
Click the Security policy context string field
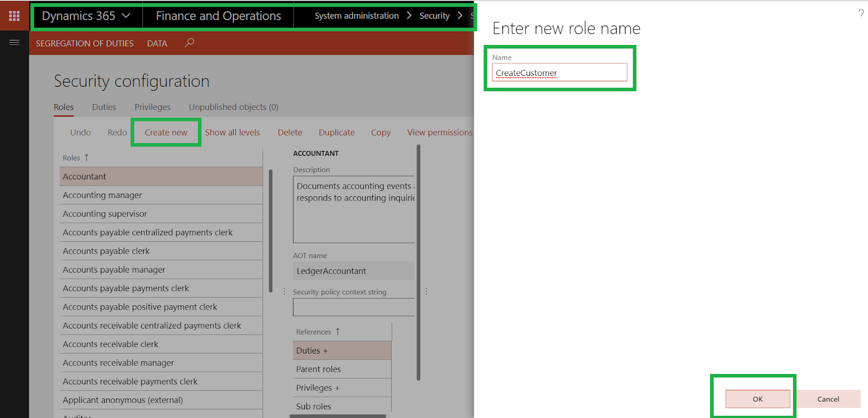click(x=354, y=307)
